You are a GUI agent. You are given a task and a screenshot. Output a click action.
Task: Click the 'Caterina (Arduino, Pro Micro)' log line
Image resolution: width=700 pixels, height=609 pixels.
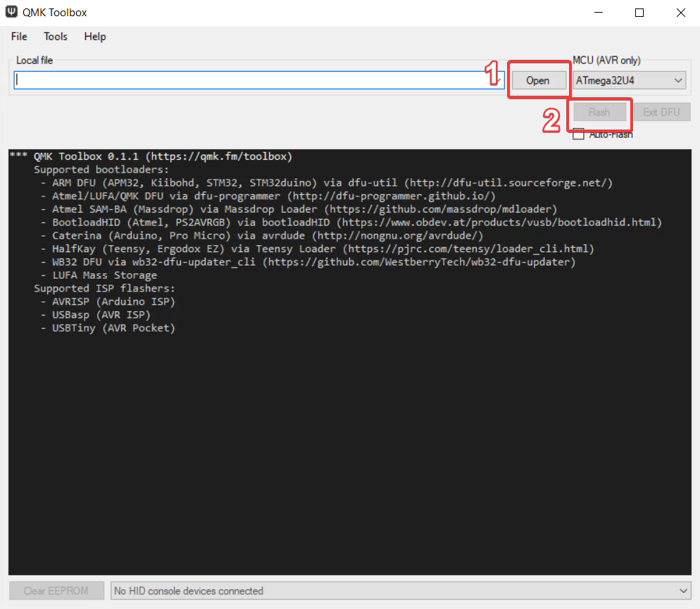pyautogui.click(x=261, y=235)
